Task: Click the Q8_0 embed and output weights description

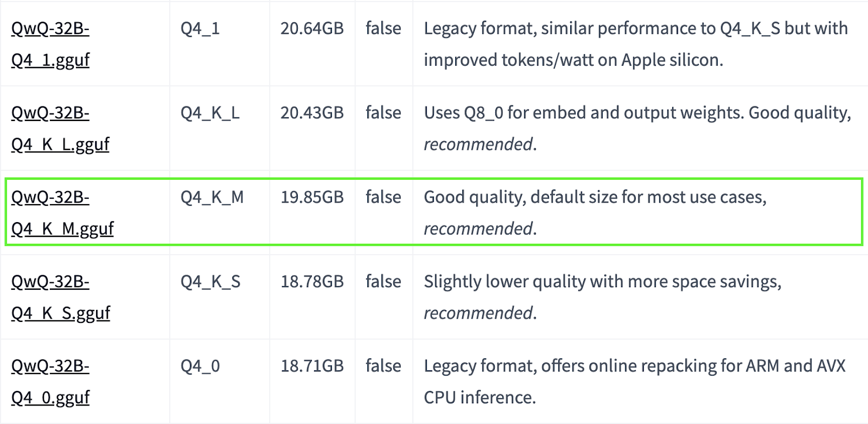Action: click(x=637, y=129)
